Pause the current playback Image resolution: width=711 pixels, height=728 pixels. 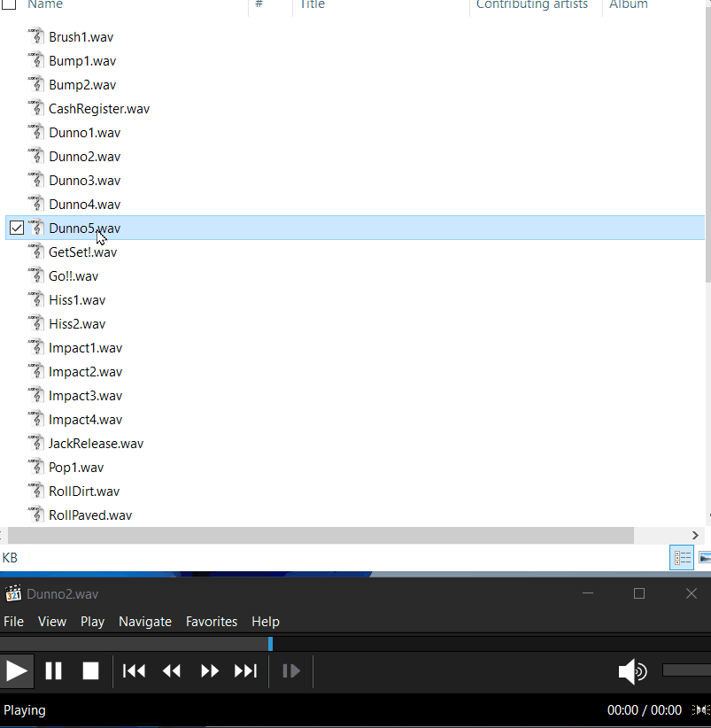[x=53, y=670]
